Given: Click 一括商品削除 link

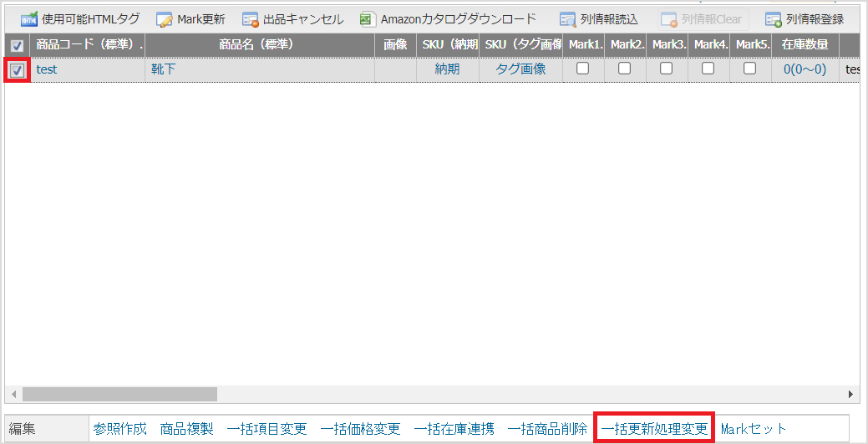Looking at the screenshot, I should pos(547,428).
